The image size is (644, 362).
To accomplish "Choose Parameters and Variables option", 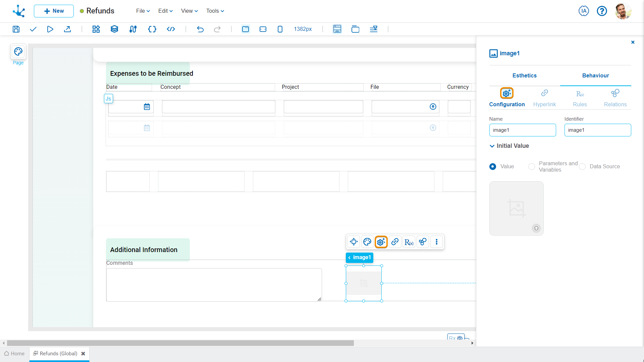I will [x=531, y=167].
